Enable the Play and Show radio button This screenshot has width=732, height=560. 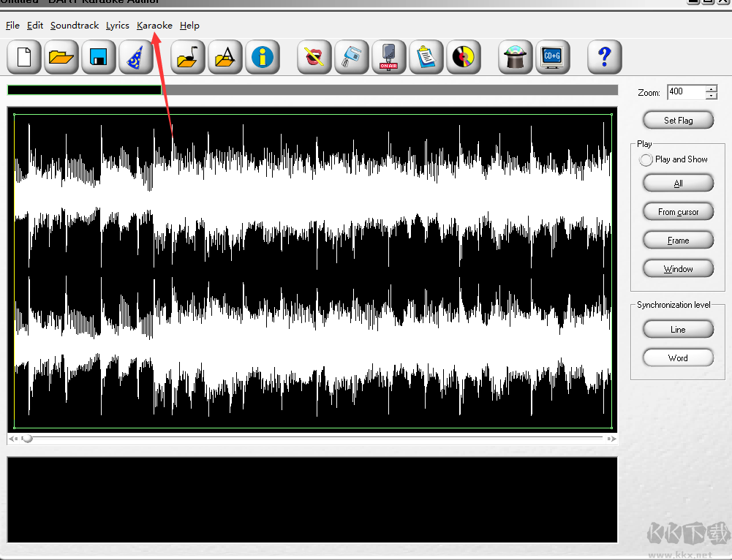coord(646,159)
